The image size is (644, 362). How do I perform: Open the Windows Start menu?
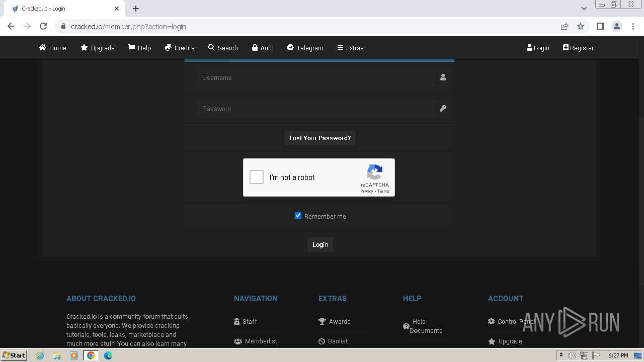14,355
